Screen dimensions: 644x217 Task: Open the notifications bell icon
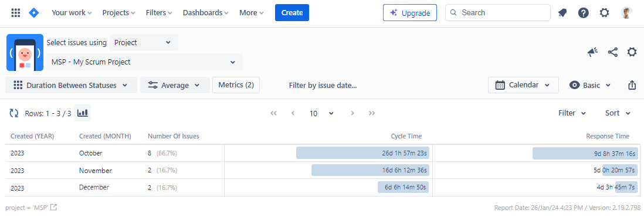pos(562,13)
